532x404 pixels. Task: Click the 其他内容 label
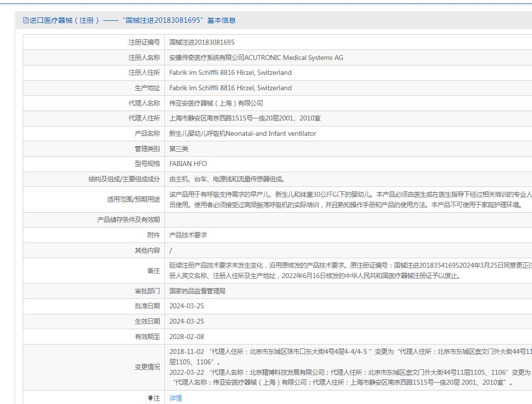[x=147, y=250]
